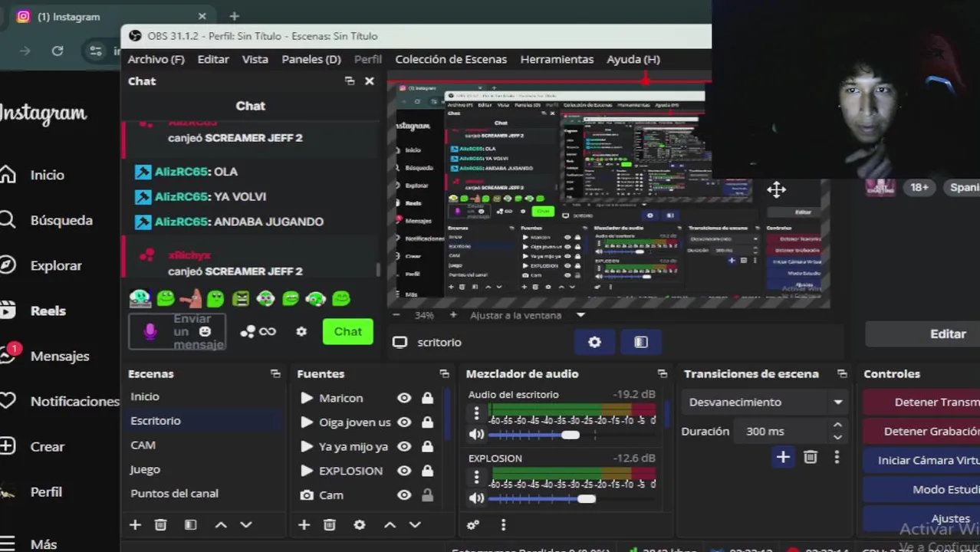Move scene up arrow in Escenas
The width and height of the screenshot is (980, 552).
click(x=221, y=524)
